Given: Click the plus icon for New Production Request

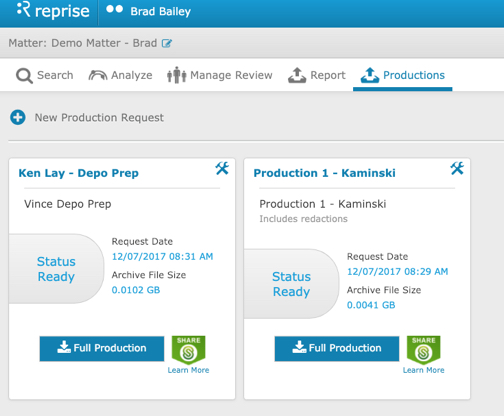Looking at the screenshot, I should (x=18, y=117).
